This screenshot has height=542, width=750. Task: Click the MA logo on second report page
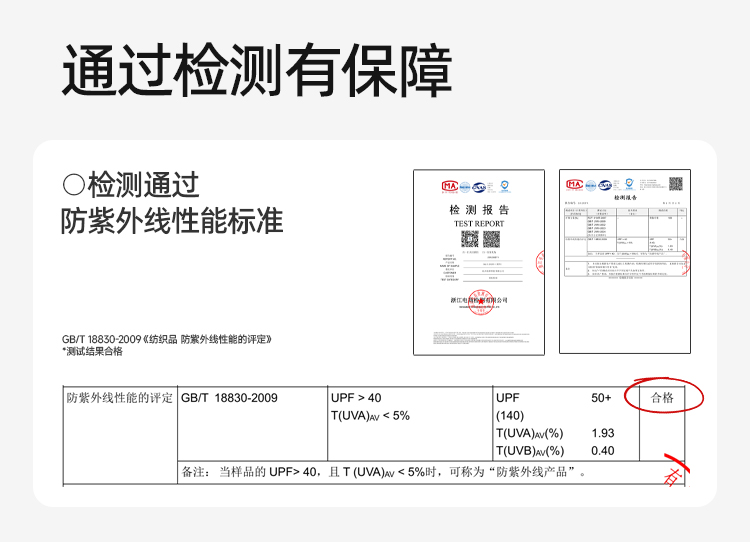tap(574, 184)
